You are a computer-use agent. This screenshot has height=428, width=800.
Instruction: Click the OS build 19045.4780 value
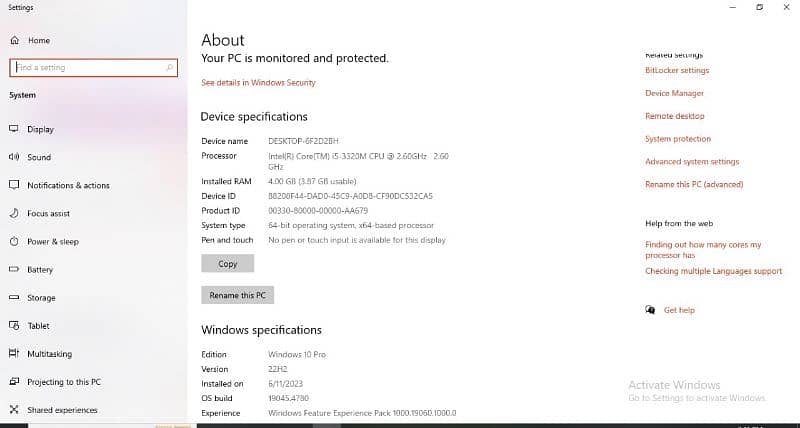tap(288, 398)
